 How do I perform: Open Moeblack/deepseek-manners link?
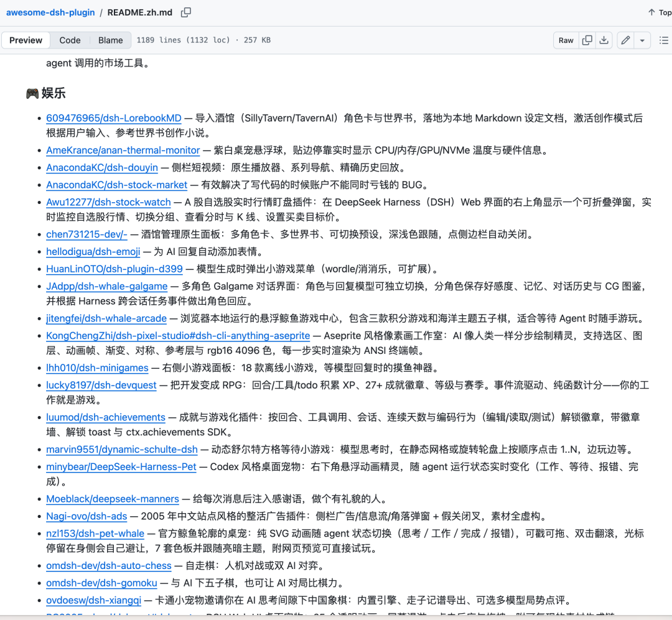[x=113, y=499]
